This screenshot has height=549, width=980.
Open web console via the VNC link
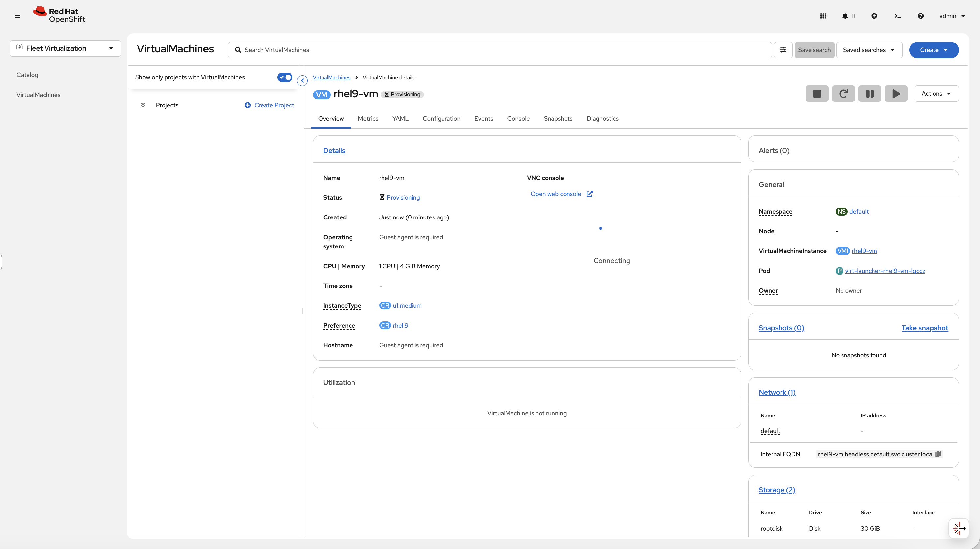click(556, 194)
